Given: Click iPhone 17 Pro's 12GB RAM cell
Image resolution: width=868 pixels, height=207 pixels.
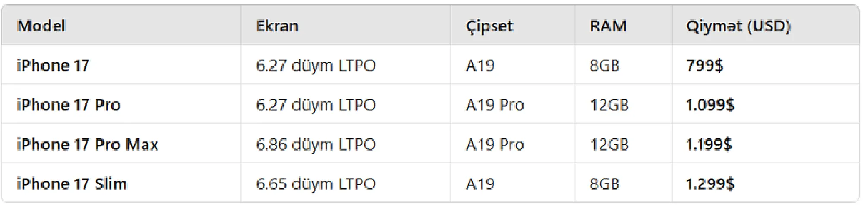Looking at the screenshot, I should (x=609, y=105).
